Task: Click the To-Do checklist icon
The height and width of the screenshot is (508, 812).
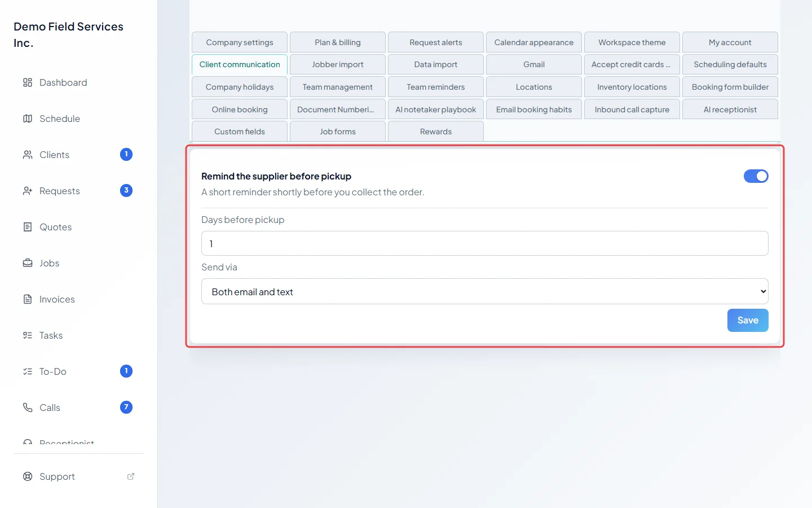Action: [28, 371]
